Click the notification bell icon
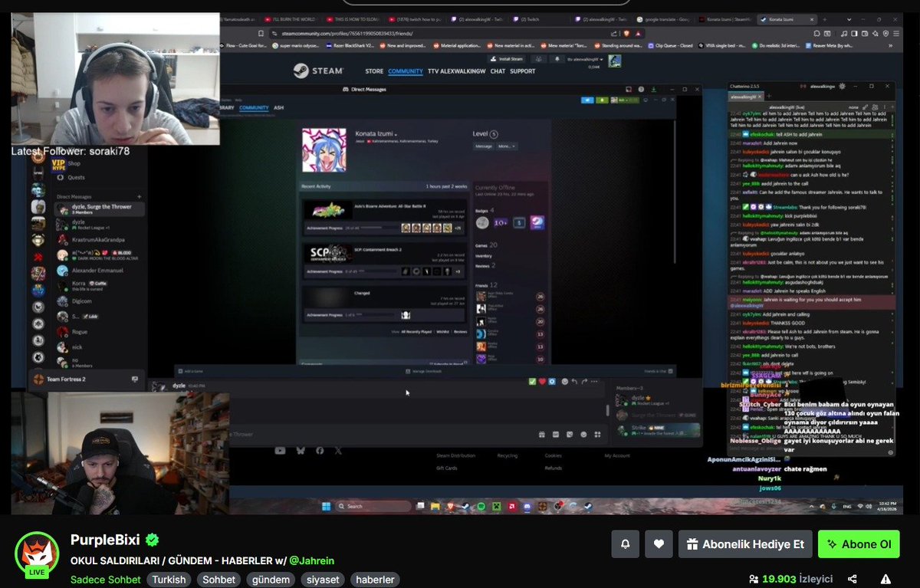Screen dimensions: 920x588 coord(625,544)
